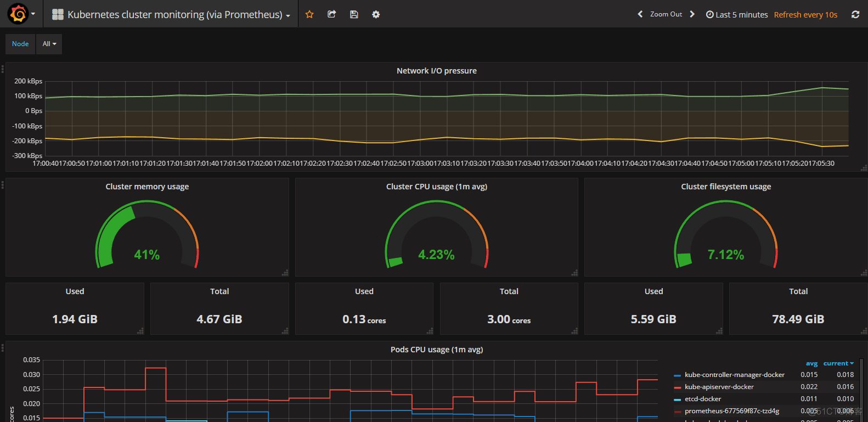The height and width of the screenshot is (422, 868).
Task: Share the dashboard using the share icon
Action: [x=331, y=14]
